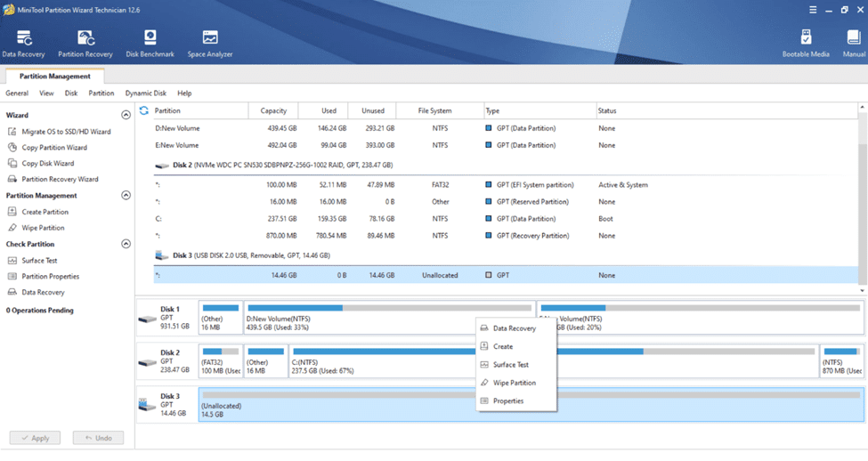
Task: Select the 14.46 GB Unallocated row
Action: pos(506,275)
